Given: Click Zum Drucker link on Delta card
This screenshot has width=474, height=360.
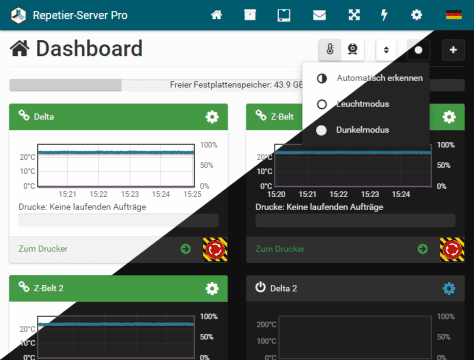Looking at the screenshot, I should pyautogui.click(x=43, y=249).
